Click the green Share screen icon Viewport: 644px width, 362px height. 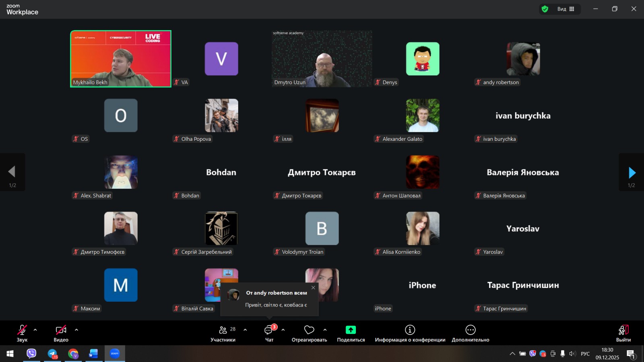click(351, 330)
